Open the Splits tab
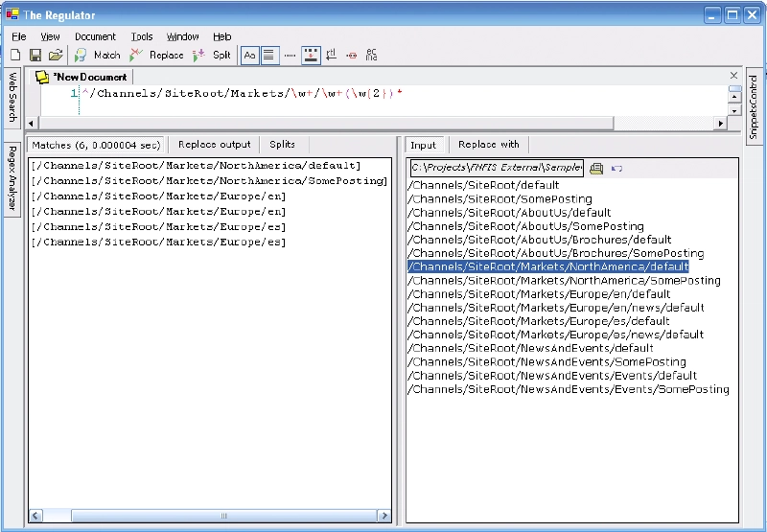Image resolution: width=767 pixels, height=532 pixels. (282, 145)
